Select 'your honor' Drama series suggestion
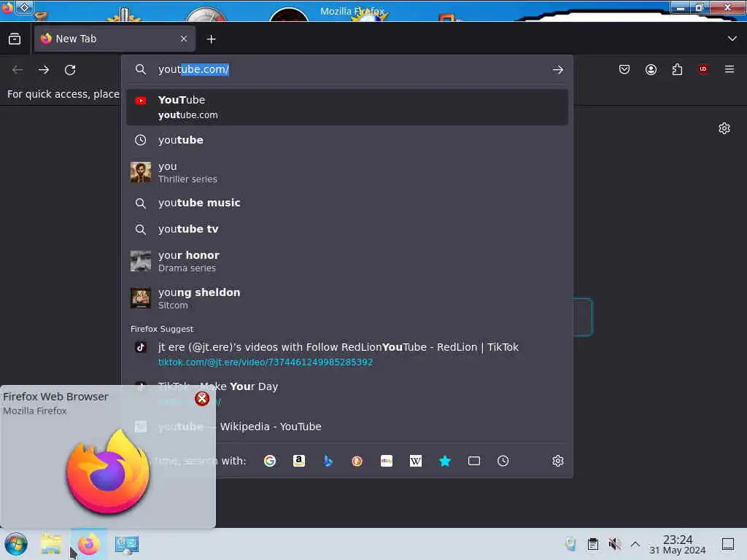747x560 pixels. click(x=347, y=261)
